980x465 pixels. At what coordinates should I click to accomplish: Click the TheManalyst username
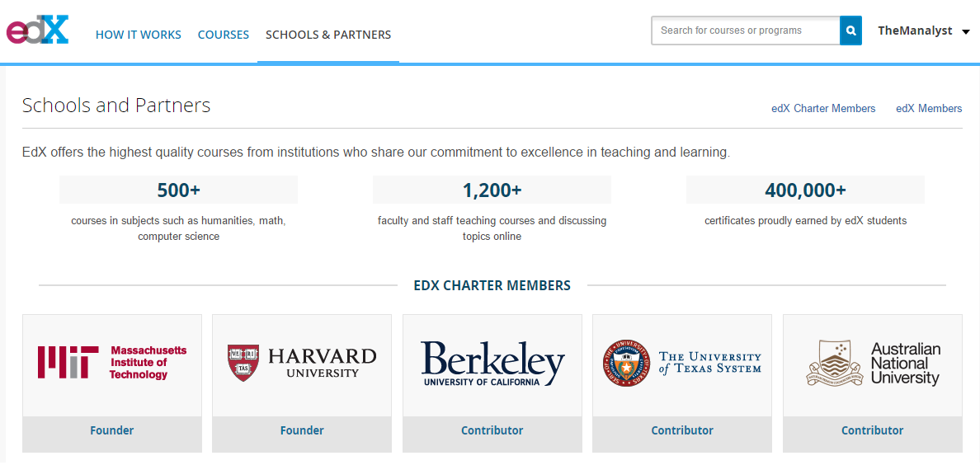[x=915, y=31]
